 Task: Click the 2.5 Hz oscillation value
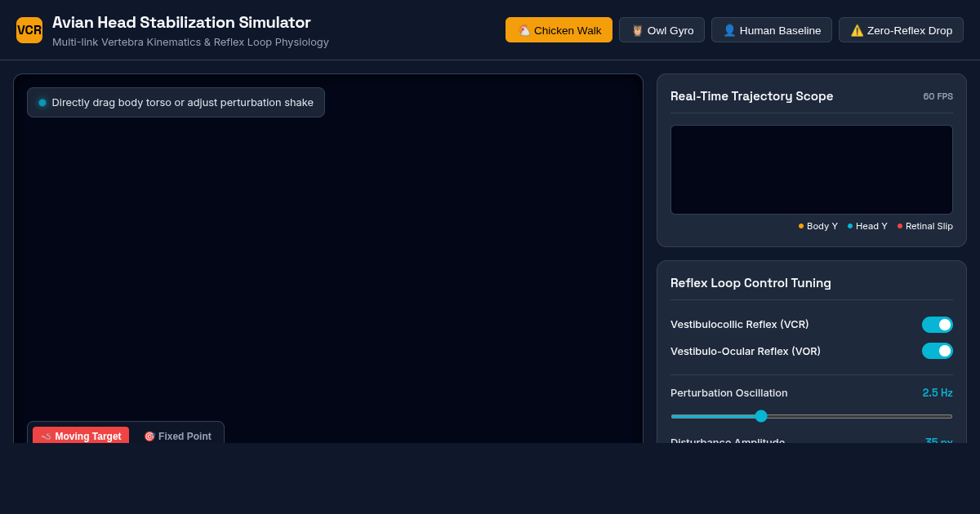tap(938, 392)
